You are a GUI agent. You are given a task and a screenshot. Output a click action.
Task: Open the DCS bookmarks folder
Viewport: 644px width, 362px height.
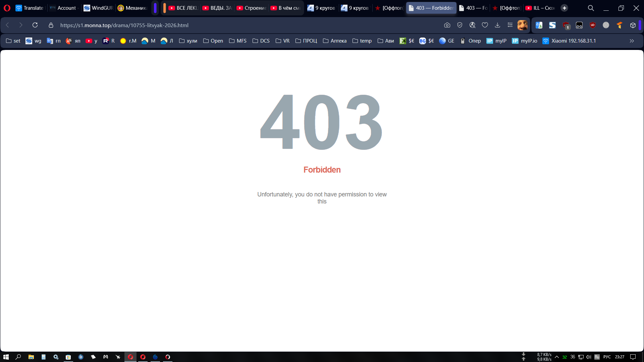point(261,41)
